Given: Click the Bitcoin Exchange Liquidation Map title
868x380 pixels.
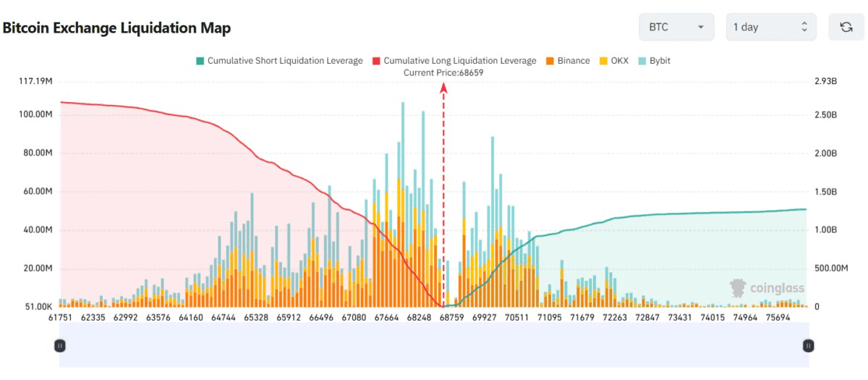Looking at the screenshot, I should (x=116, y=28).
